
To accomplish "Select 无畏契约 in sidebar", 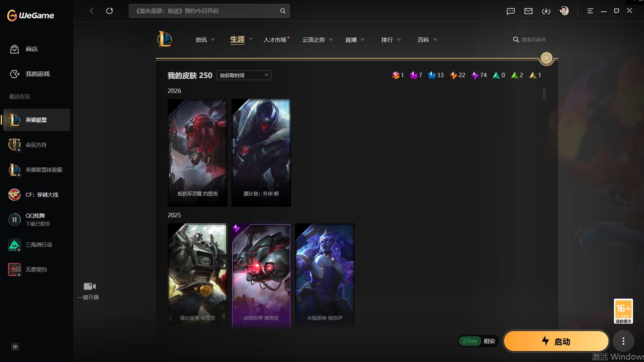I will coord(37,269).
